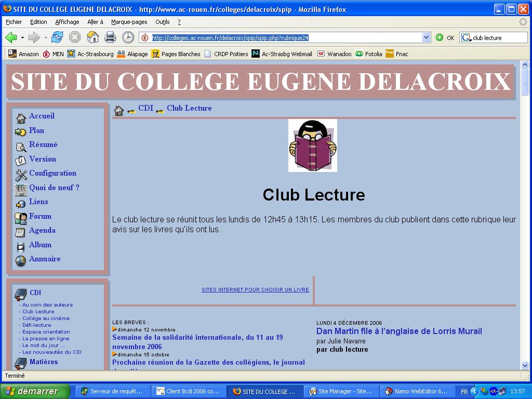This screenshot has height=399, width=532.
Task: Open the ? help menu
Action: tap(179, 22)
